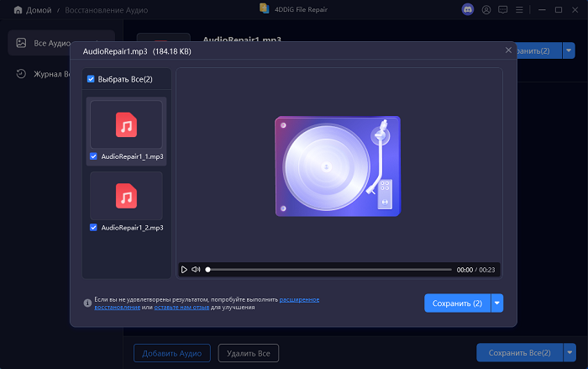This screenshot has height=369, width=588.
Task: Click the Восстановление Аудио breadcrumb
Action: (107, 10)
